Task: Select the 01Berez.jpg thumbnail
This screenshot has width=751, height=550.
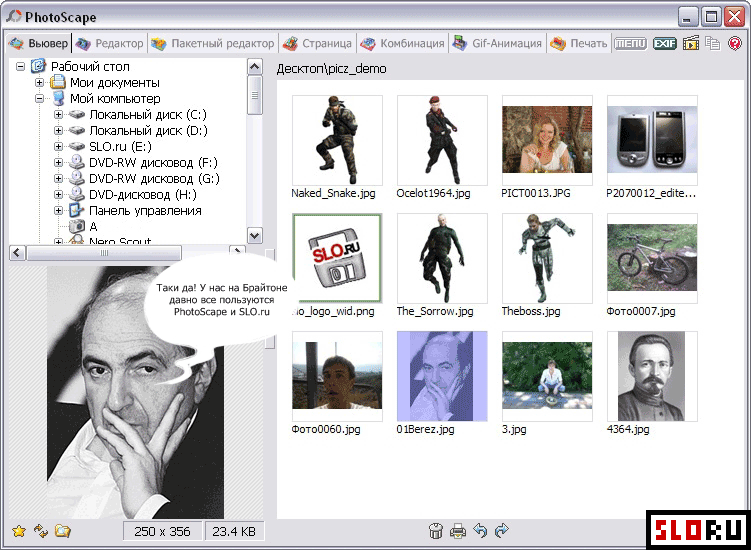Action: (x=442, y=376)
